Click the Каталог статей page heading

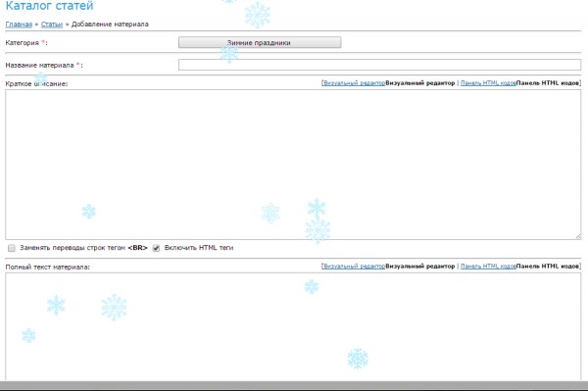point(50,5)
